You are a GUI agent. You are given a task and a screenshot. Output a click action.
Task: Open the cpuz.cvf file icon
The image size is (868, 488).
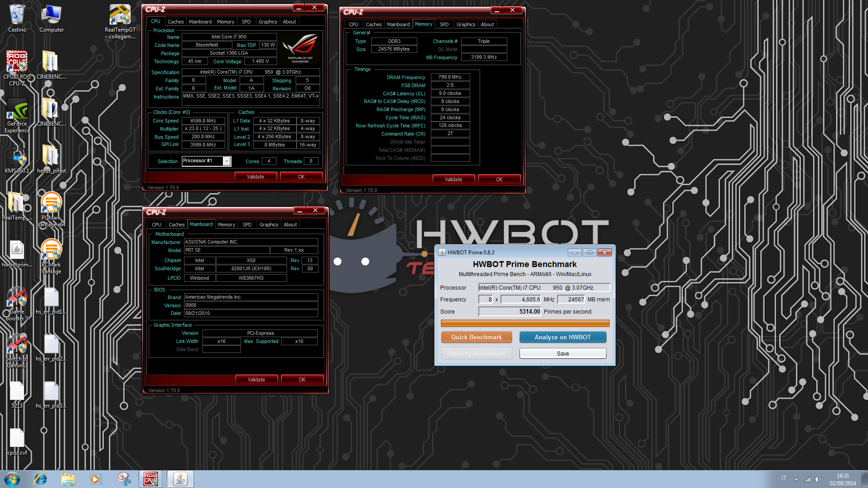[x=17, y=441]
